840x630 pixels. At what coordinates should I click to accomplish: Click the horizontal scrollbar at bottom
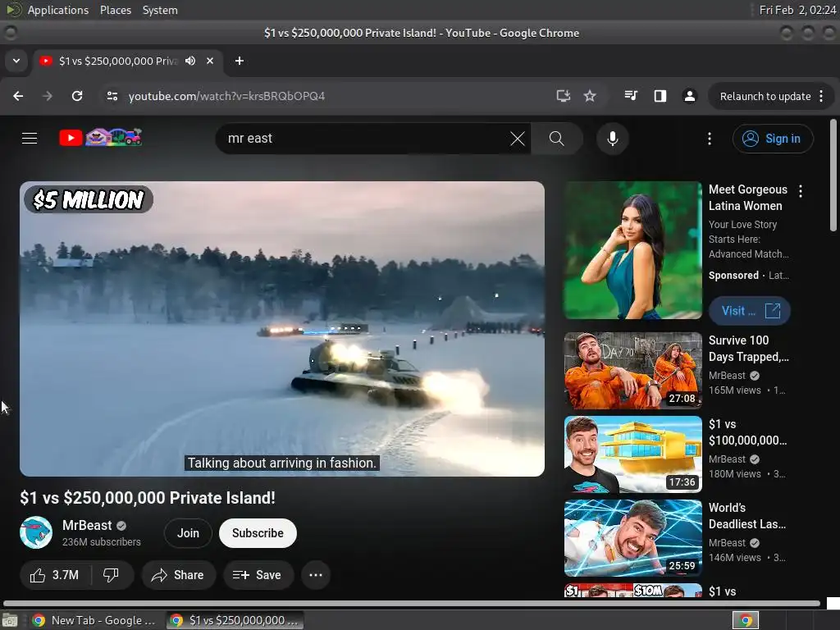(412, 603)
